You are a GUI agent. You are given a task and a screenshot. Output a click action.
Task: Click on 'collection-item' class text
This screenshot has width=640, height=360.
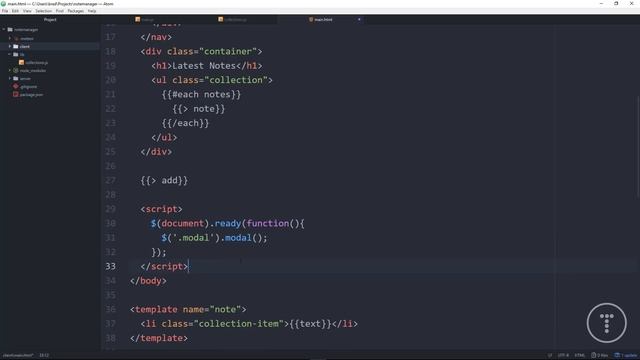(239, 324)
